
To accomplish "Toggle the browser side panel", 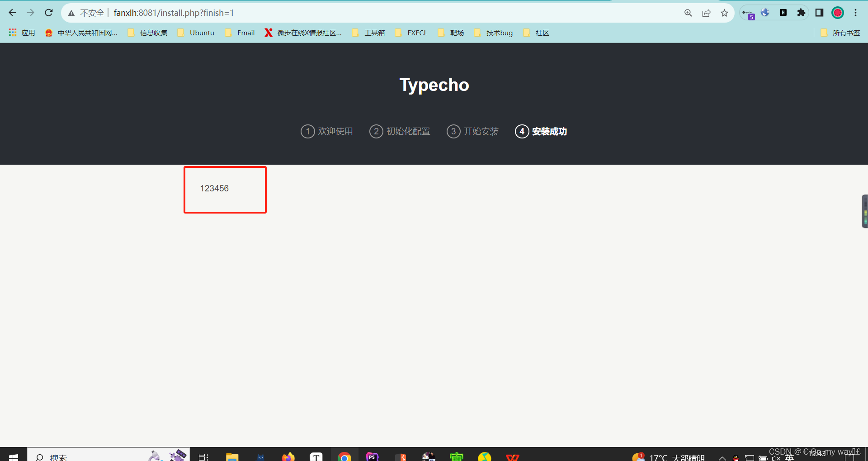I will (x=819, y=13).
